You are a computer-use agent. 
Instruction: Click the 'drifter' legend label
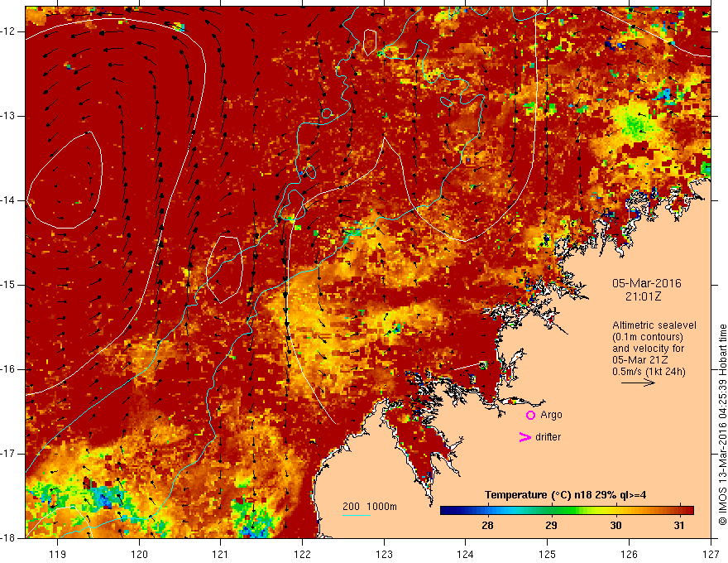pos(548,437)
